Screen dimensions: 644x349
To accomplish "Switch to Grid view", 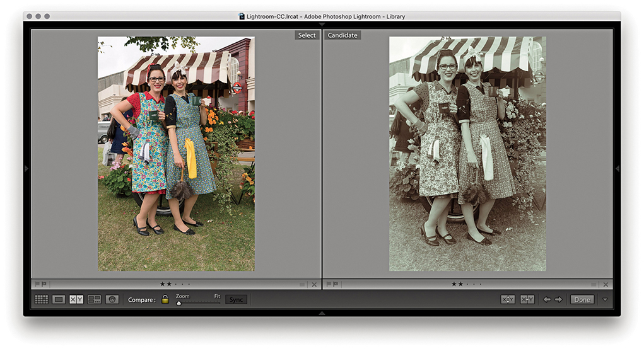I will coord(41,299).
